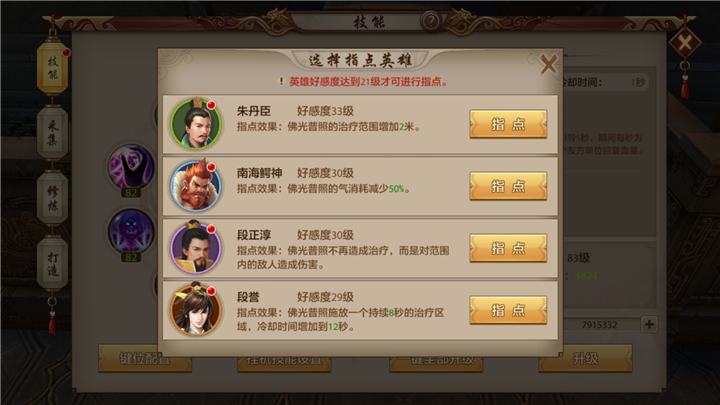The height and width of the screenshot is (405, 720).
Task: Click 南海鳄神 hero portrait
Action: pyautogui.click(x=196, y=186)
